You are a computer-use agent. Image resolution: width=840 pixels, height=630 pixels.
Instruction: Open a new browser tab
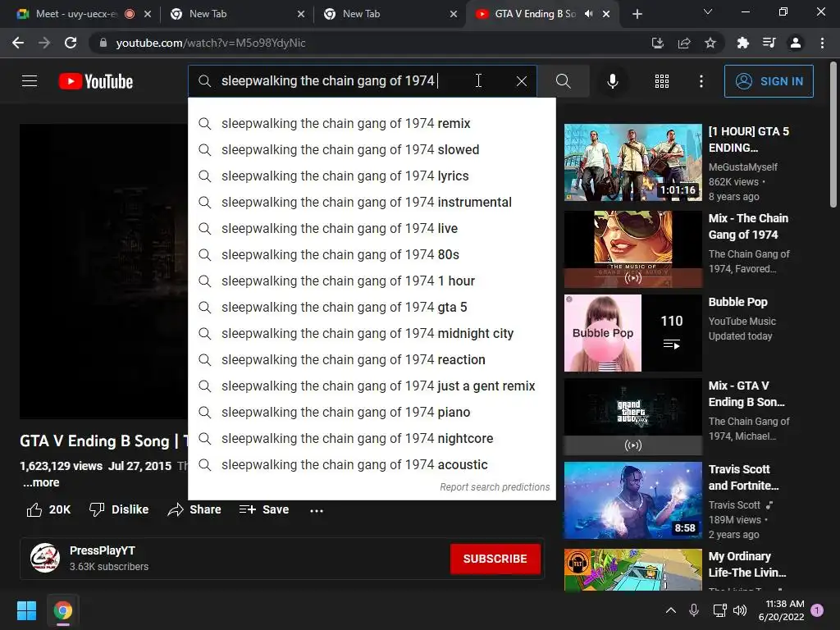click(x=637, y=14)
